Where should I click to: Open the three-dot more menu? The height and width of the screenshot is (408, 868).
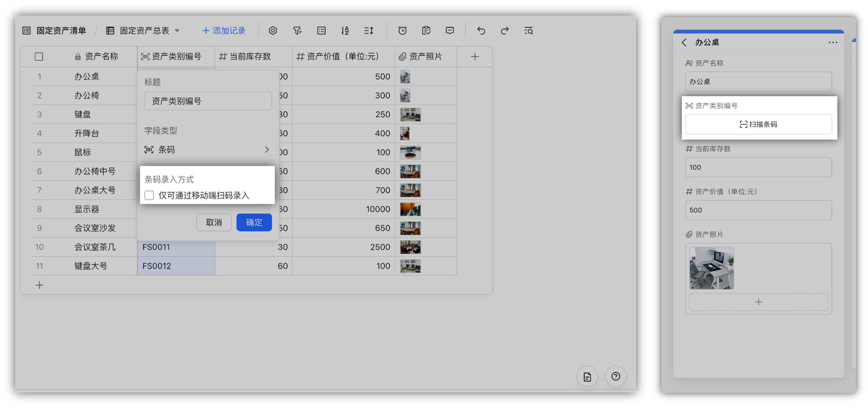[x=833, y=43]
